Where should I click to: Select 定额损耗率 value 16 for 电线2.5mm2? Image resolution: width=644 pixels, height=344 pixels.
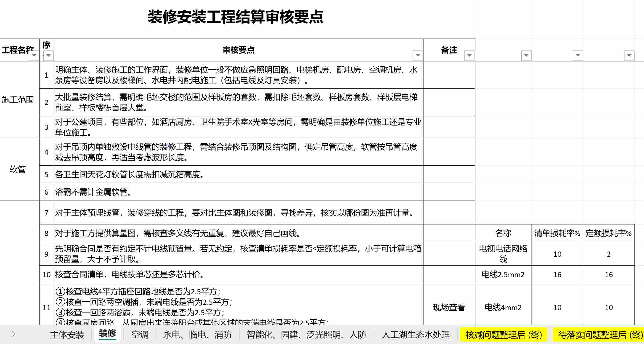click(x=609, y=274)
